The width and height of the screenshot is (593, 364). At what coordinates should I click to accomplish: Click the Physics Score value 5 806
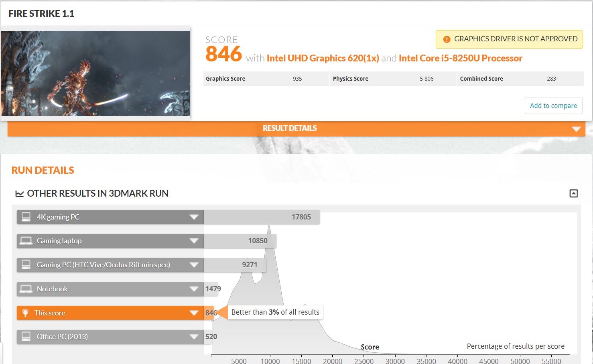tap(426, 79)
